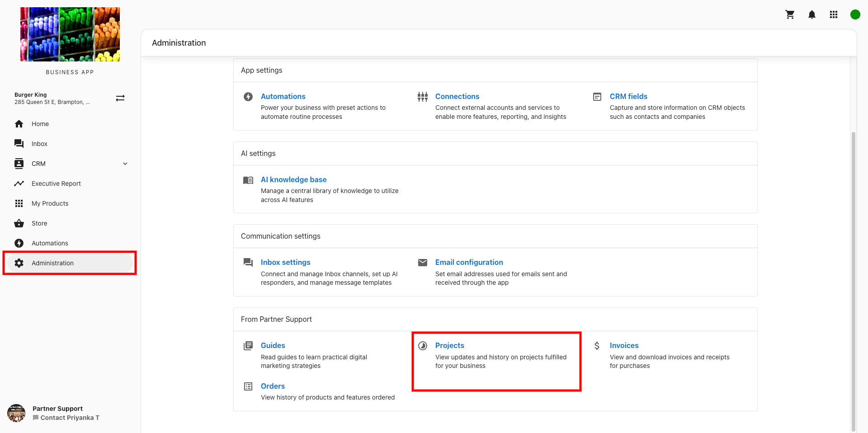This screenshot has width=868, height=433.
Task: Click the sidebar Automations bolt icon
Action: click(x=19, y=243)
